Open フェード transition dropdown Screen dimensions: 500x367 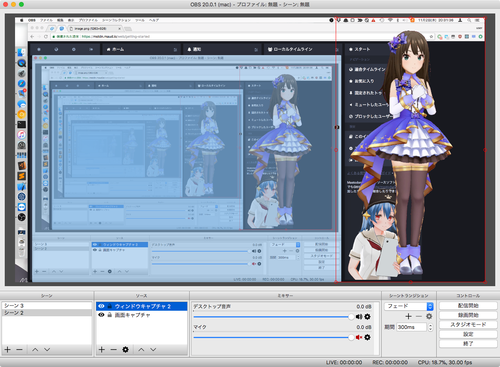click(x=409, y=306)
